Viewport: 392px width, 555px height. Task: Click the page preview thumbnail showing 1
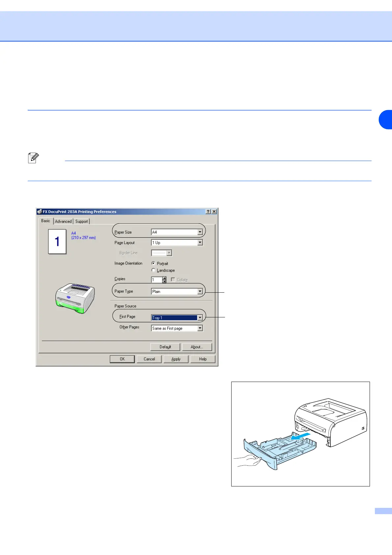pos(57,242)
